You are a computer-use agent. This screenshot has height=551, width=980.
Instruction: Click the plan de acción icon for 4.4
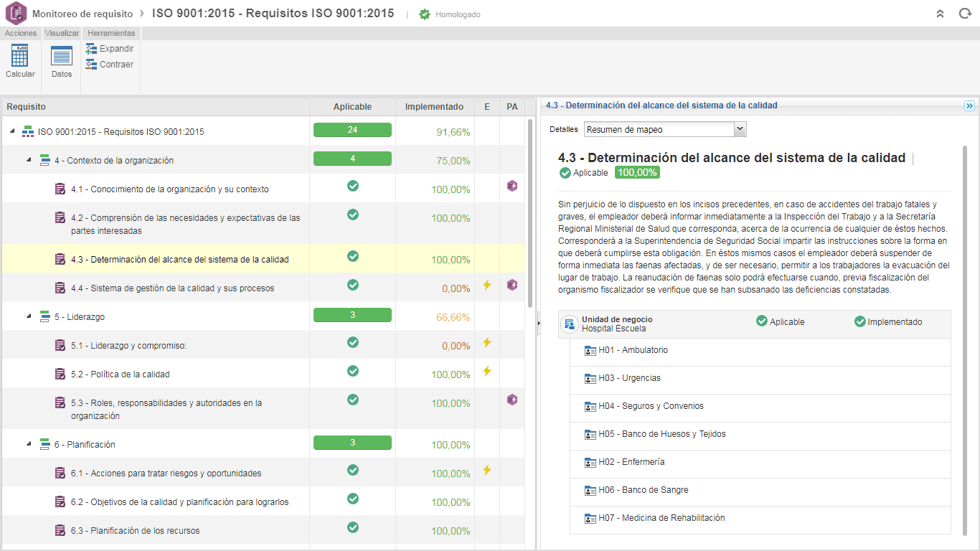point(512,285)
